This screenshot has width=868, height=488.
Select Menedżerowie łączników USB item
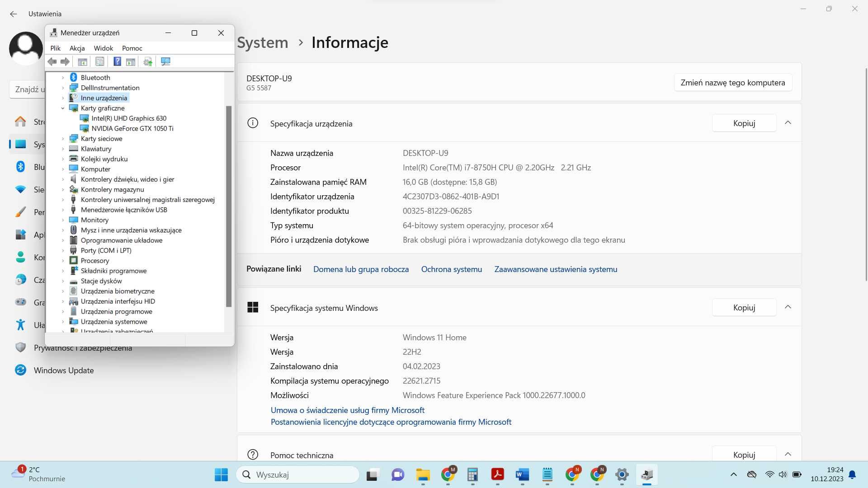(x=124, y=210)
